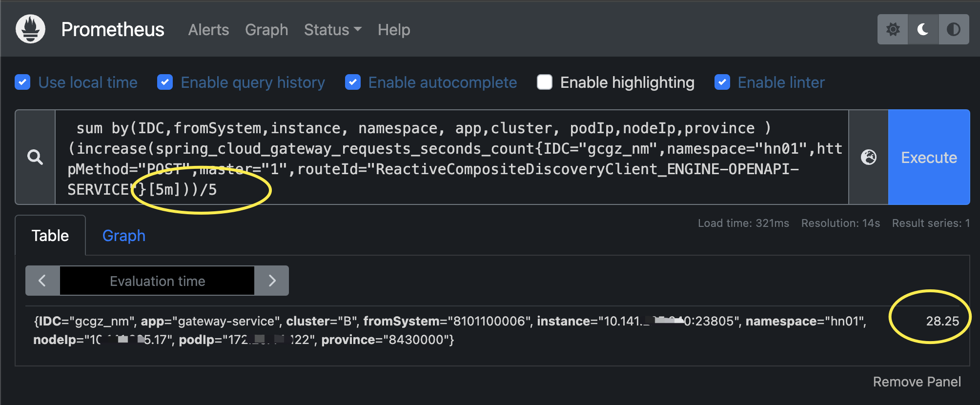Click Use local time label

(x=88, y=82)
